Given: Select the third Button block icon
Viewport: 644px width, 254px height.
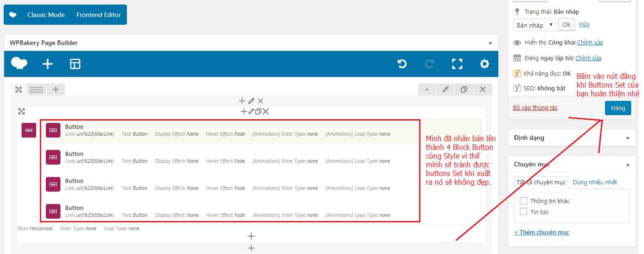Looking at the screenshot, I should click(x=53, y=184).
